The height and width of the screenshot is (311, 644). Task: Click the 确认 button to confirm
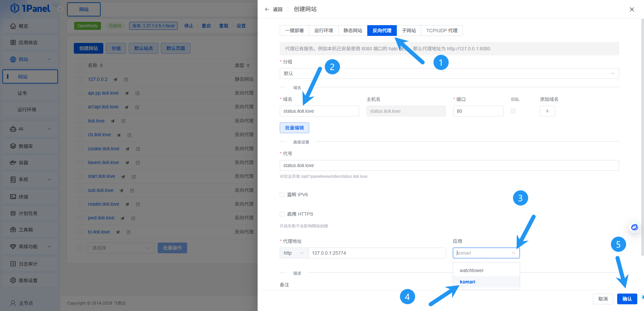627,299
